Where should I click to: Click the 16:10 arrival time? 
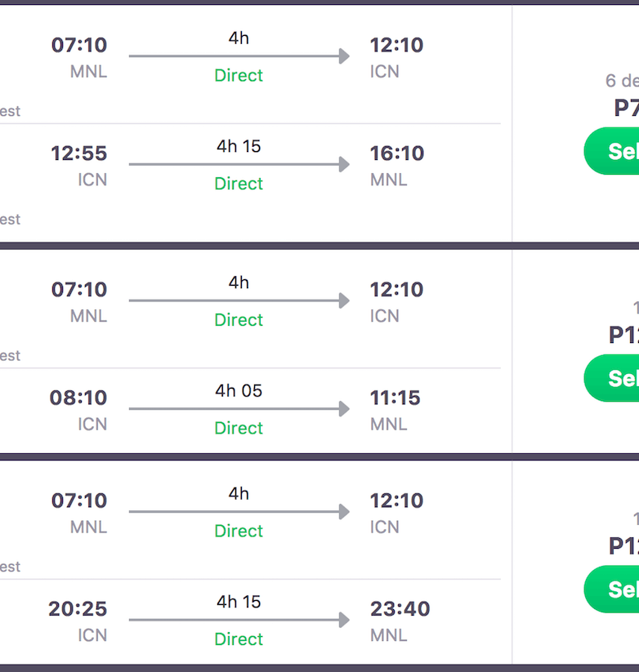click(396, 154)
